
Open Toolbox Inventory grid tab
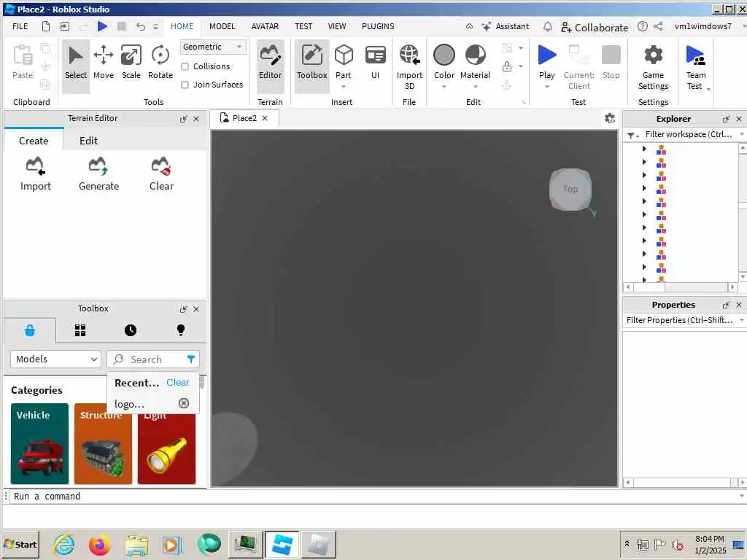80,330
